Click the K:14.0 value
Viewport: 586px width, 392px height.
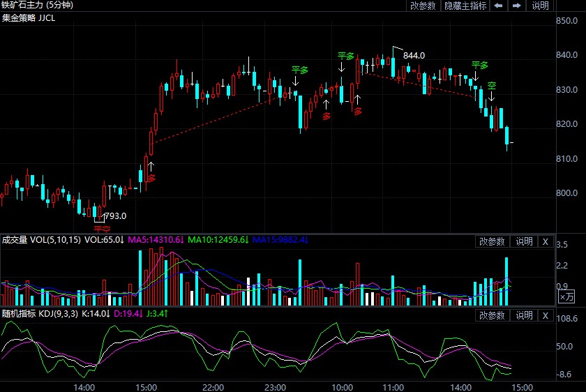[x=96, y=313]
